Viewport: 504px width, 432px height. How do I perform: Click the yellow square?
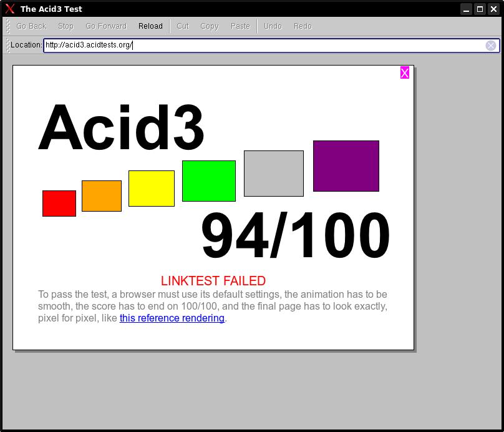[152, 189]
